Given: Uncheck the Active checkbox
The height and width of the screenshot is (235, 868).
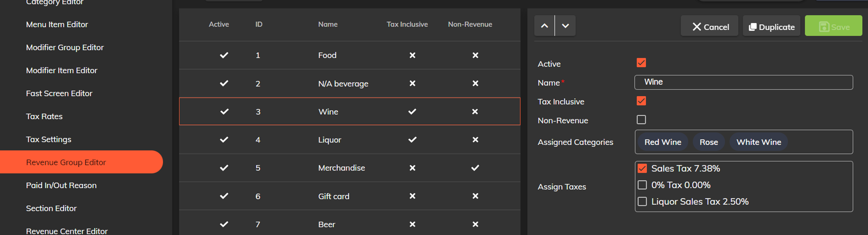Looking at the screenshot, I should pyautogui.click(x=641, y=63).
